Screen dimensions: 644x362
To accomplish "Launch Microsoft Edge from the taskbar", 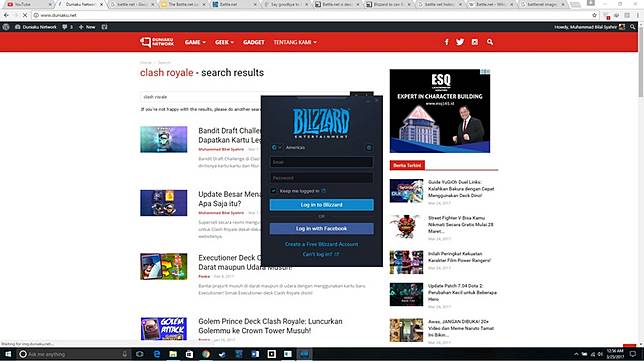I will (156, 354).
